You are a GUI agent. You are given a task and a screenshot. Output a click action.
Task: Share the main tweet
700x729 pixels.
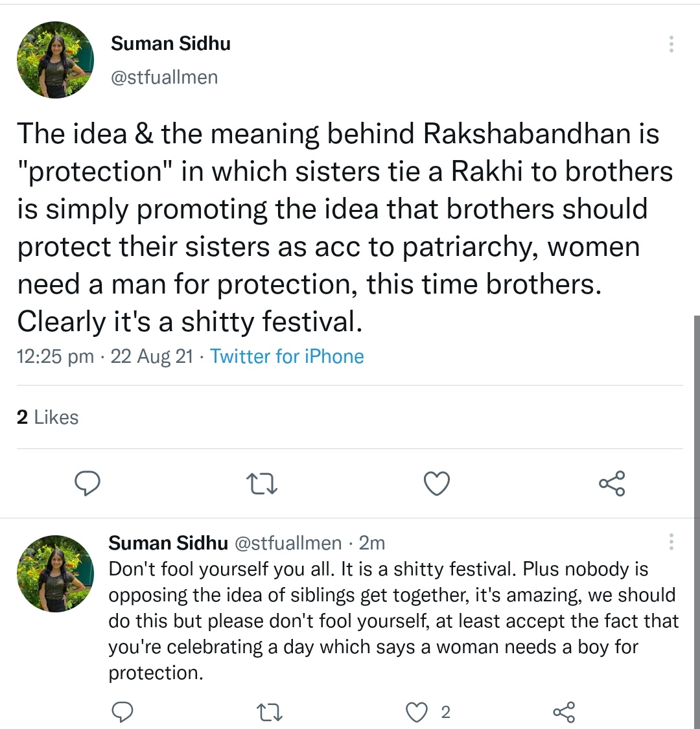click(x=612, y=483)
